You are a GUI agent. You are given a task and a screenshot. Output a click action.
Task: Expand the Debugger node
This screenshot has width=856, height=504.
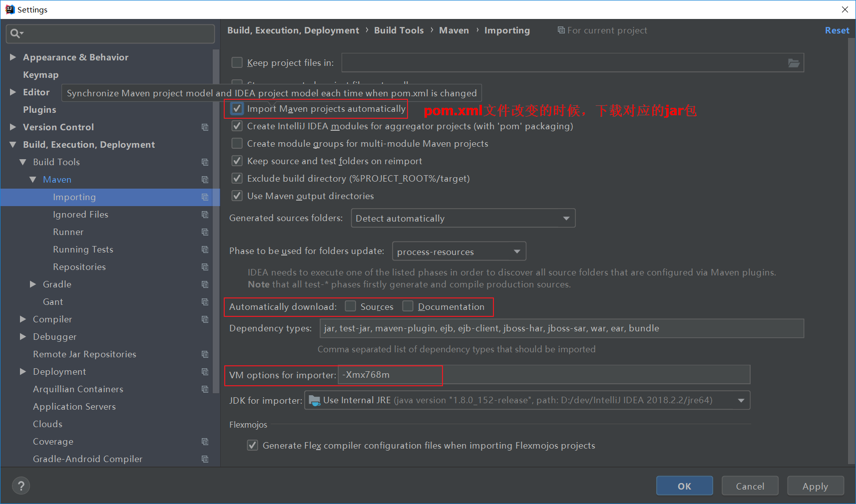23,337
